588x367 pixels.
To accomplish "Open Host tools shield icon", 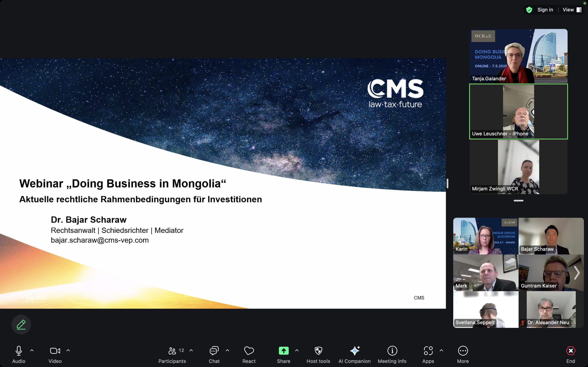I will coord(318,351).
